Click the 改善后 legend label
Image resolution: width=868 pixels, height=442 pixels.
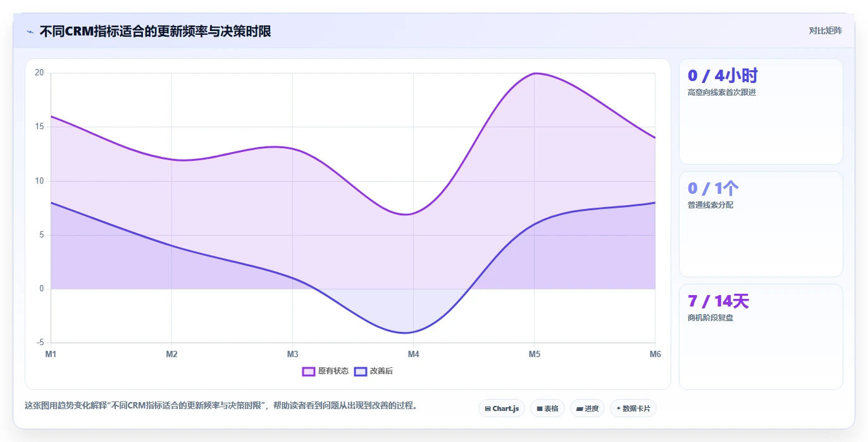(x=381, y=371)
